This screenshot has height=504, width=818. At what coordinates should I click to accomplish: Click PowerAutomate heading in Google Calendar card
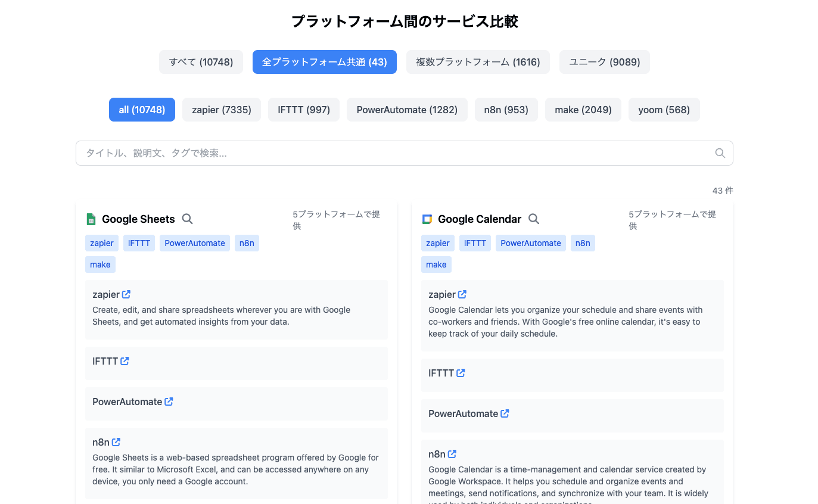463,413
